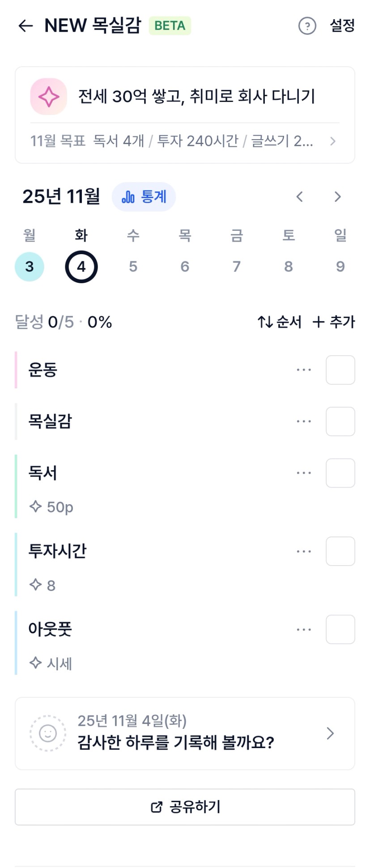The image size is (370, 868).
Task: Open the help question mark icon
Action: [307, 26]
